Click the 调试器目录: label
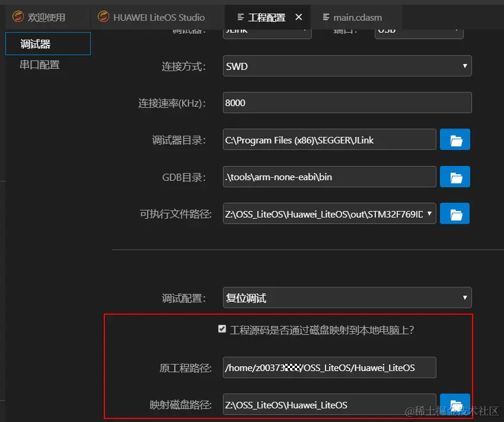Screen dimensions: 504x422 coord(178,140)
